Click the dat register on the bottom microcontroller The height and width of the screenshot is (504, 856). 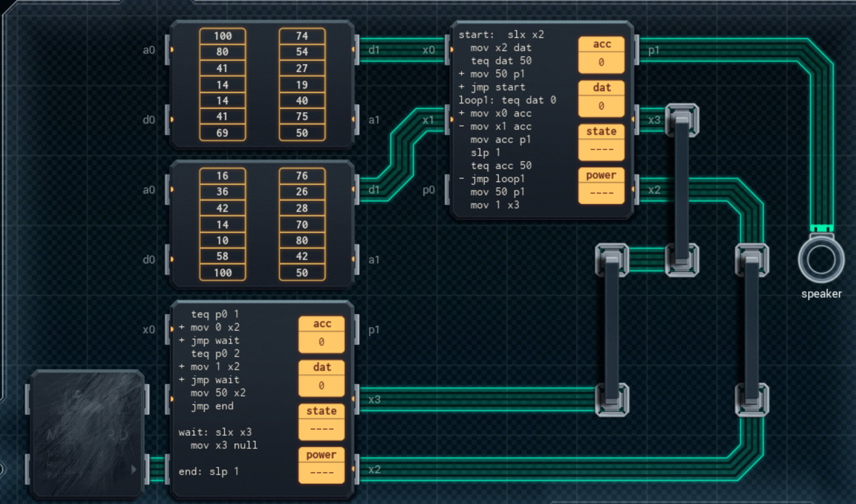[x=321, y=378]
